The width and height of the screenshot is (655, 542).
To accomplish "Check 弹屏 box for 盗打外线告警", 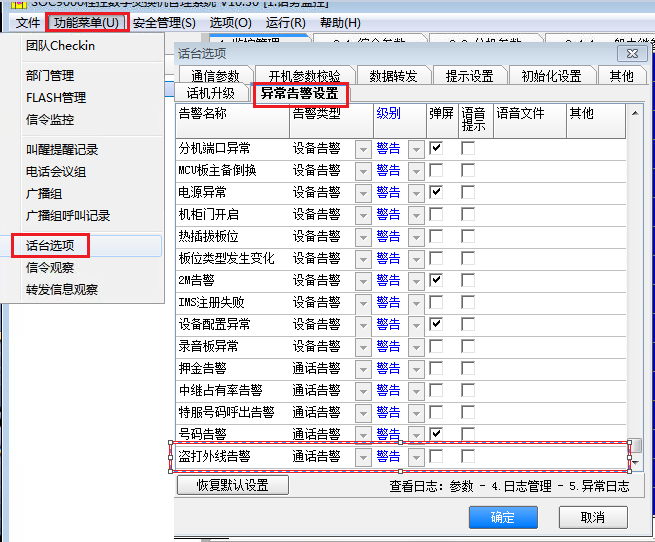I will click(436, 456).
